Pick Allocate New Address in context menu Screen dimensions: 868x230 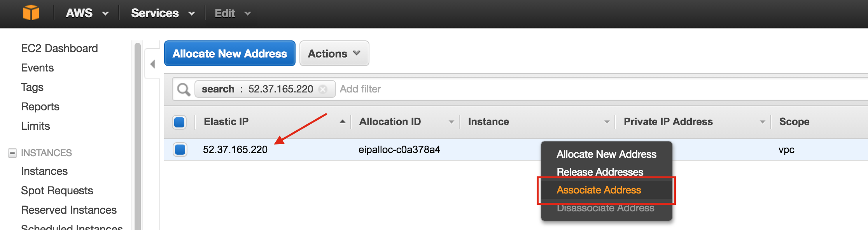coord(606,154)
